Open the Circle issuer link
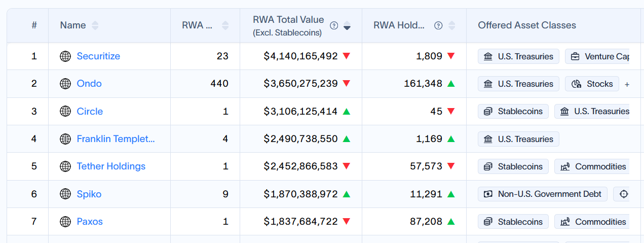 [90, 112]
